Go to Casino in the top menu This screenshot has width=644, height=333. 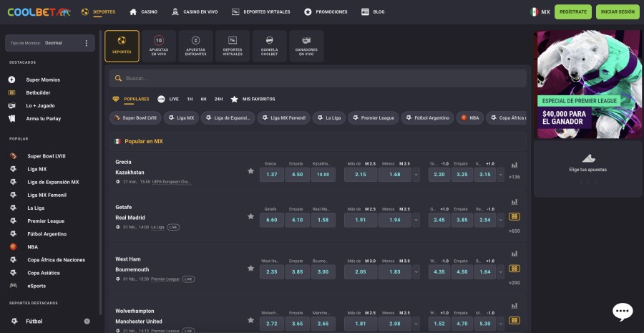coord(143,12)
